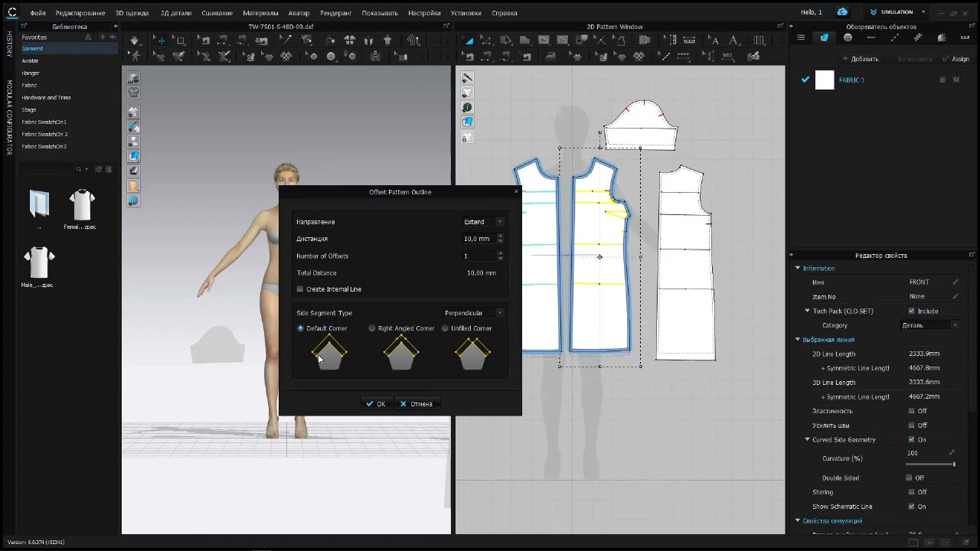Toggle Curved Side Geometry checkbox

point(911,440)
